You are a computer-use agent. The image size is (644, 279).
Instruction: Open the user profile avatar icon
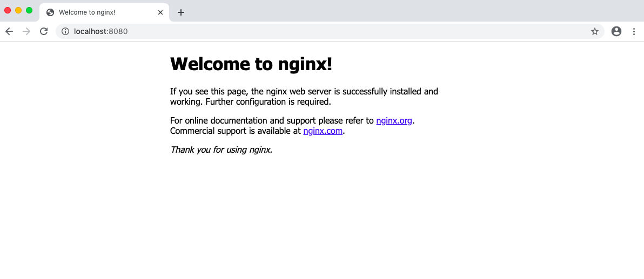coord(616,31)
